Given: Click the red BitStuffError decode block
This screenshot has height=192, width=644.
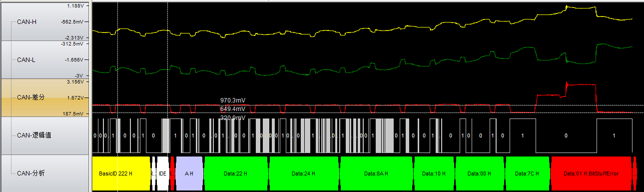Looking at the screenshot, I should 591,173.
